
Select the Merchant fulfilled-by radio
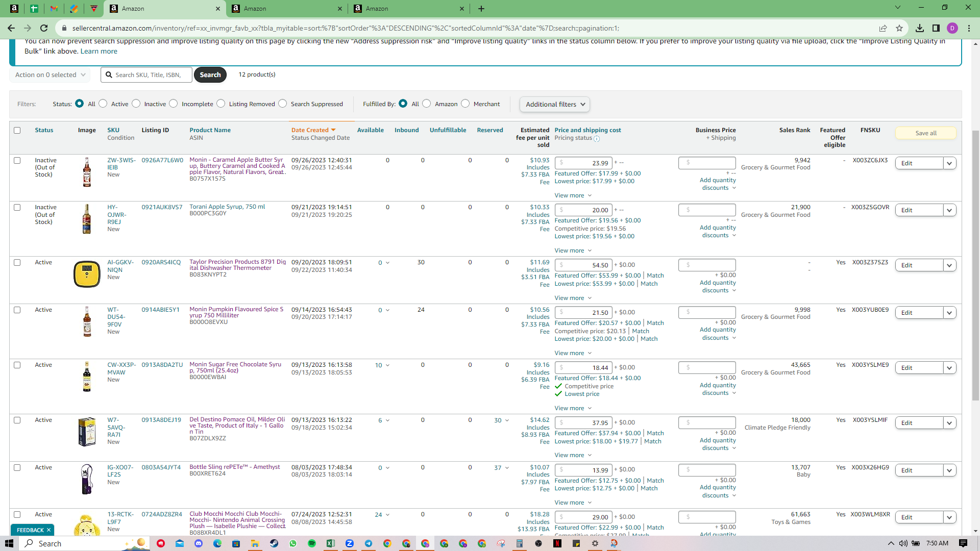point(465,104)
